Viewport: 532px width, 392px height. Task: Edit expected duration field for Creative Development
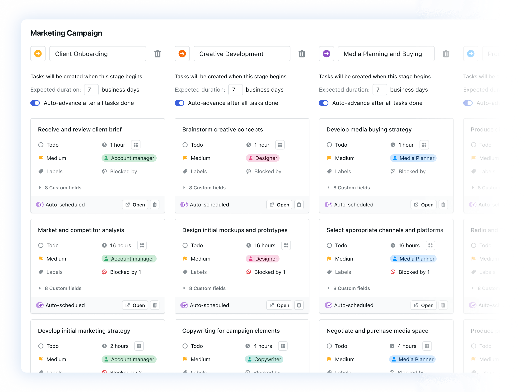coord(236,90)
